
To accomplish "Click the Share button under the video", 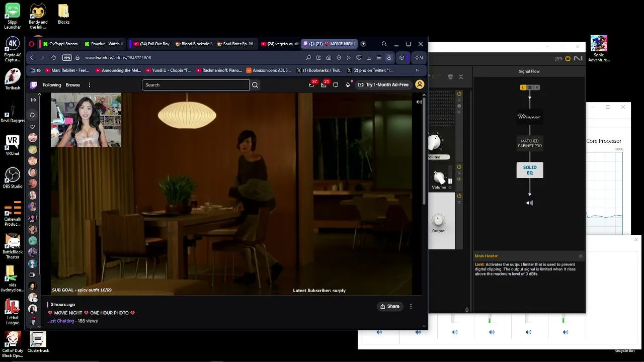I will [390, 306].
